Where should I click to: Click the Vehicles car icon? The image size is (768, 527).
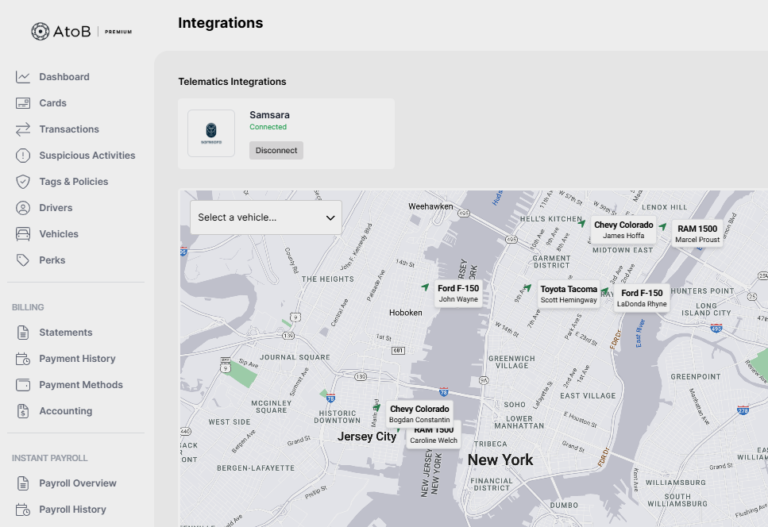(x=23, y=234)
